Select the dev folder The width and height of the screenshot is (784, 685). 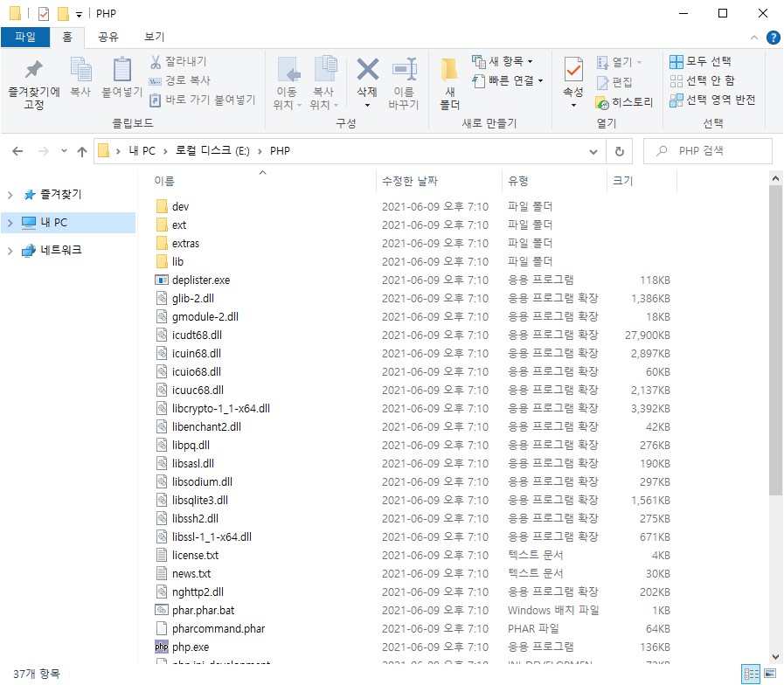pyautogui.click(x=172, y=206)
